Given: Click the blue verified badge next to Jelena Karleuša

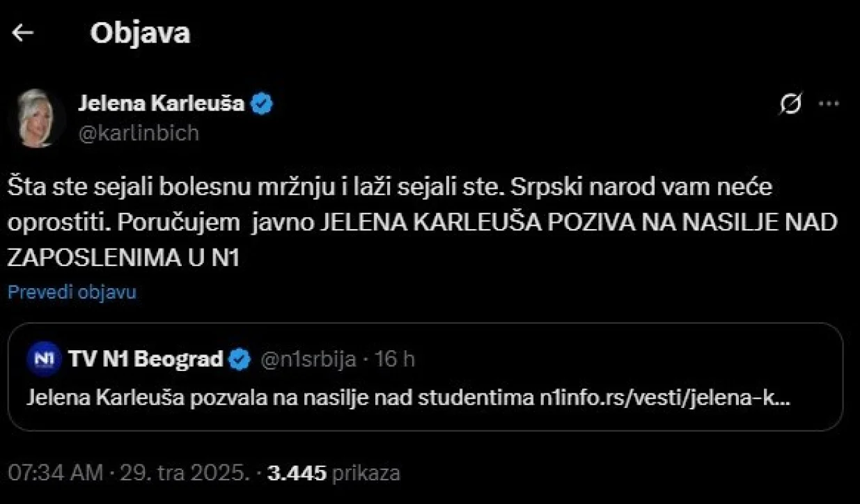Looking at the screenshot, I should point(263,102).
